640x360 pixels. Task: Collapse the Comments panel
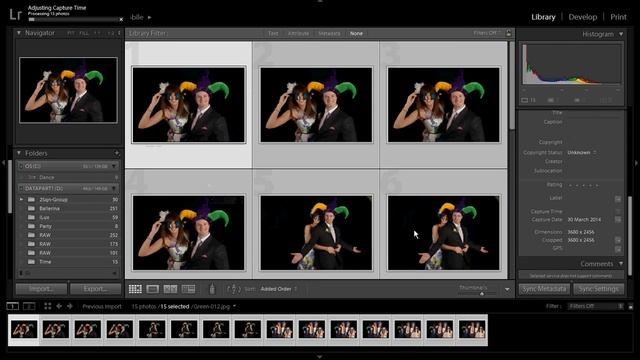pos(621,264)
